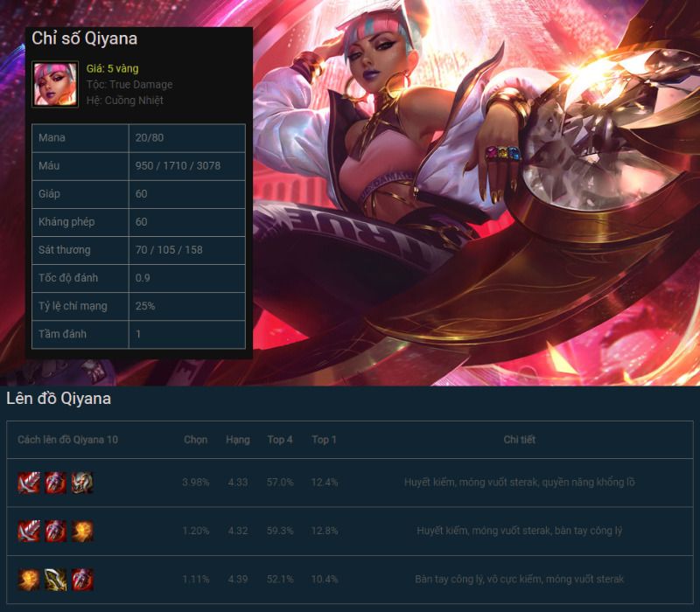The image size is (700, 612).
Task: Sort by the Hạng column header
Action: [237, 440]
